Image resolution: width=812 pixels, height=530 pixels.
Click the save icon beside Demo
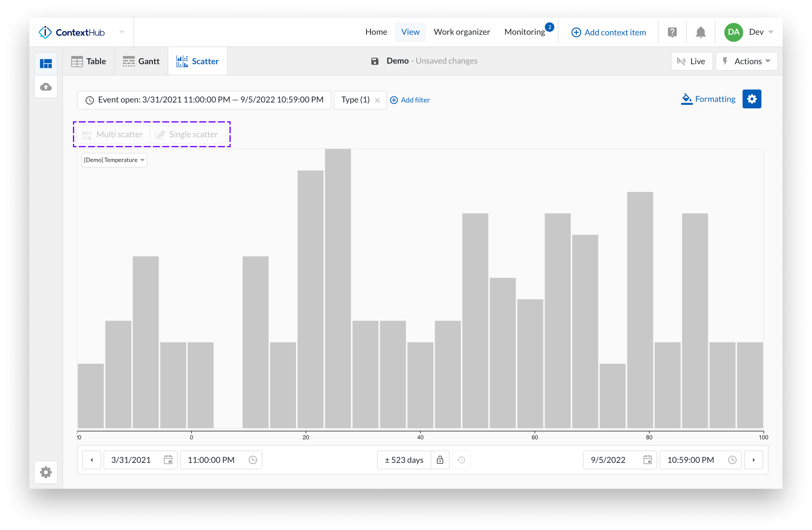pos(375,61)
